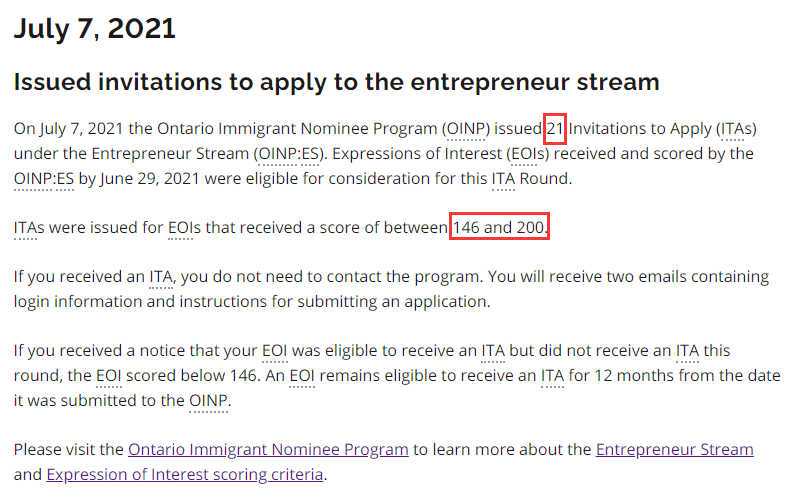
Task: Follow the Expression of Interest scoring criteria link
Action: coord(184,474)
